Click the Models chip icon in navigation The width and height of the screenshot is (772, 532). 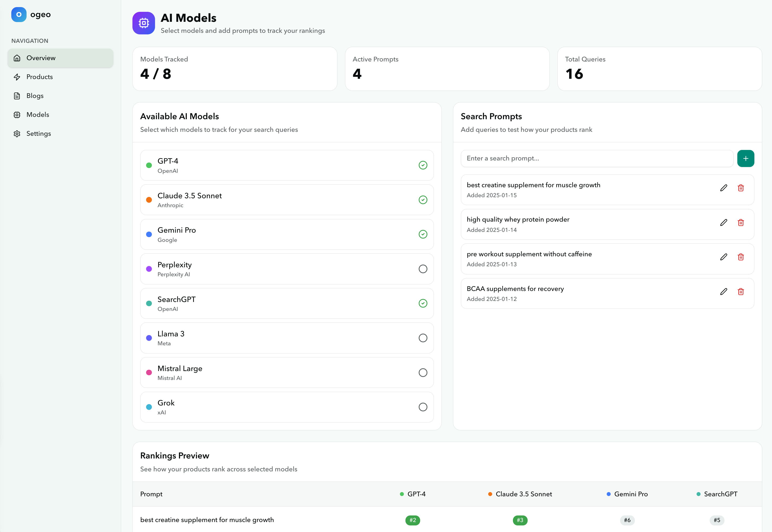tap(17, 115)
